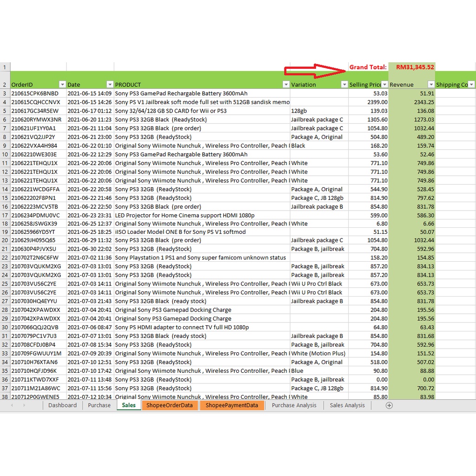Select the Grand Total value RM31,345.52
This screenshot has height=476, width=476.
(412, 67)
